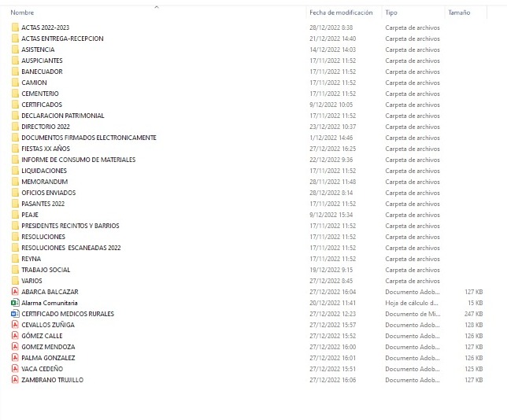Select the DIRECTORIO 2022 folder name
The height and width of the screenshot is (420, 507).
click(46, 127)
